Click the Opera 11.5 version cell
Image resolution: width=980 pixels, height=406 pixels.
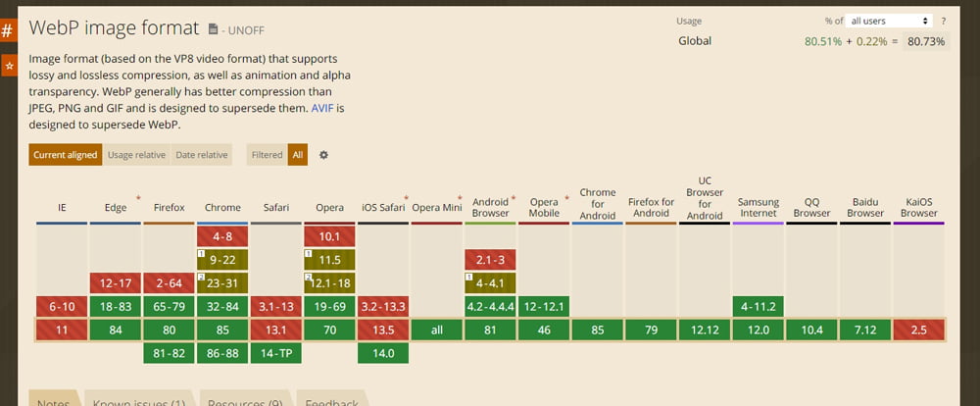[x=329, y=260]
